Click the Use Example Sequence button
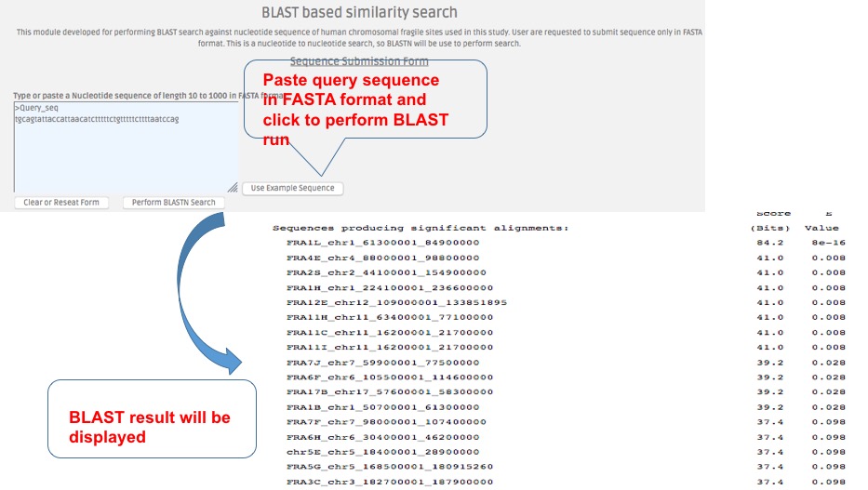The image size is (868, 490). point(293,189)
